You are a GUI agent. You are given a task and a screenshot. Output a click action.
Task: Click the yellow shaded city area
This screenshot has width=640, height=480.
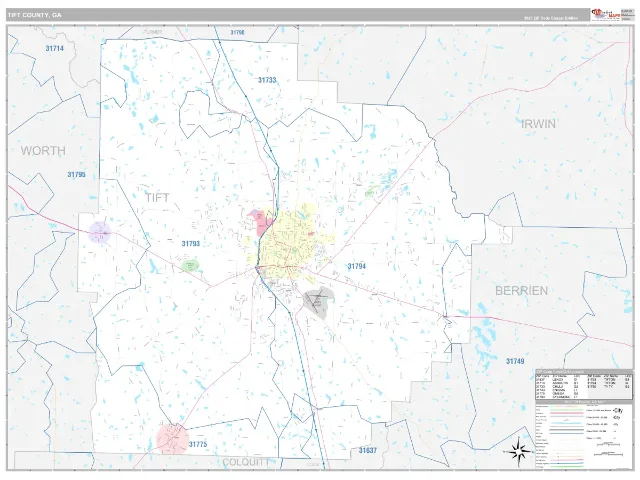[290, 243]
